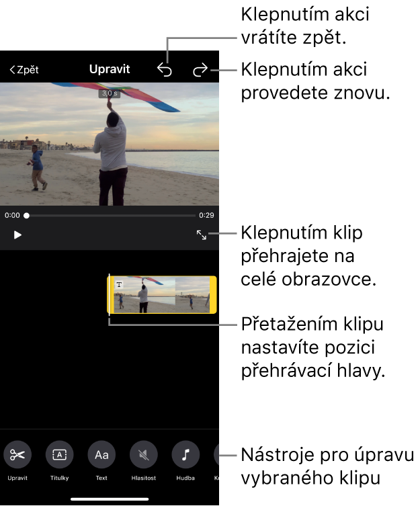Tap the T title badge on clip
This screenshot has width=420, height=506.
[119, 284]
